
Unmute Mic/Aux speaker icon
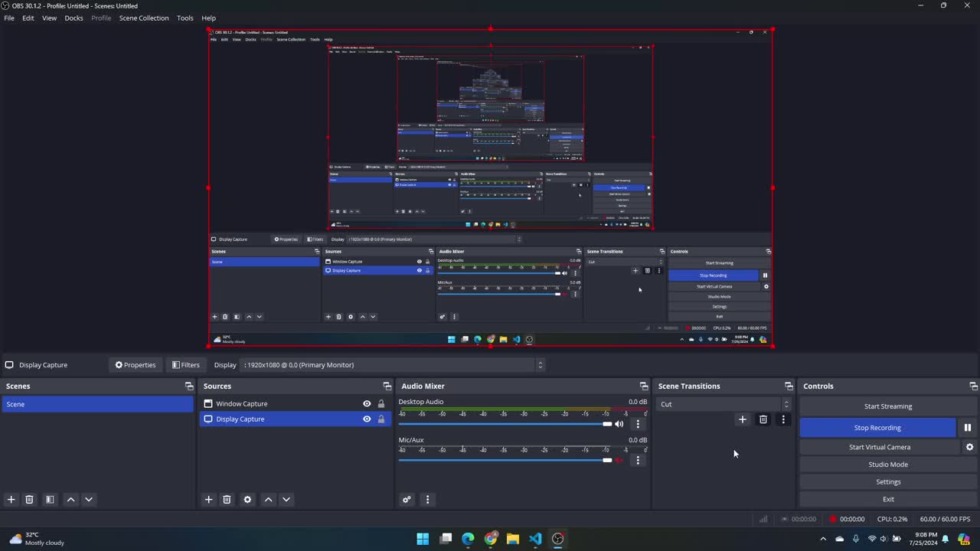(619, 461)
